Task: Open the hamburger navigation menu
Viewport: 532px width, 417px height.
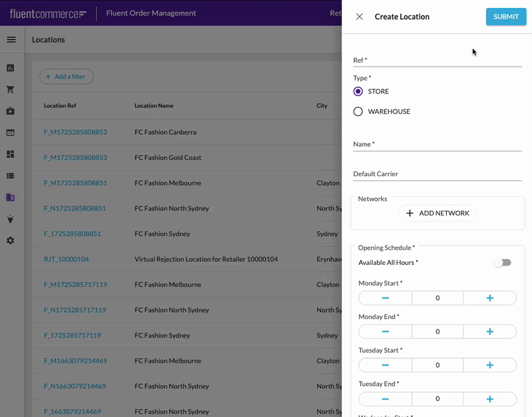Action: coord(11,40)
